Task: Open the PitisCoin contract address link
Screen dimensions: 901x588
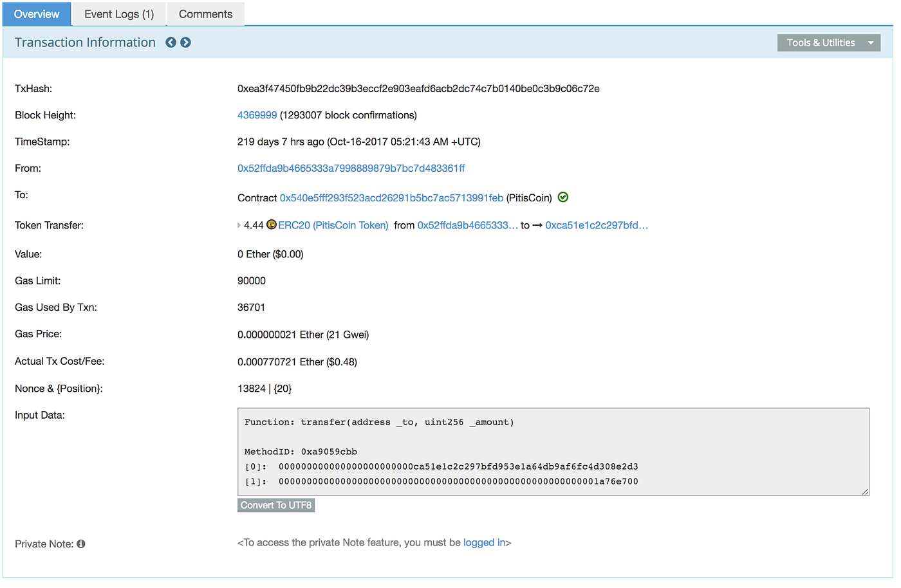Action: [391, 198]
